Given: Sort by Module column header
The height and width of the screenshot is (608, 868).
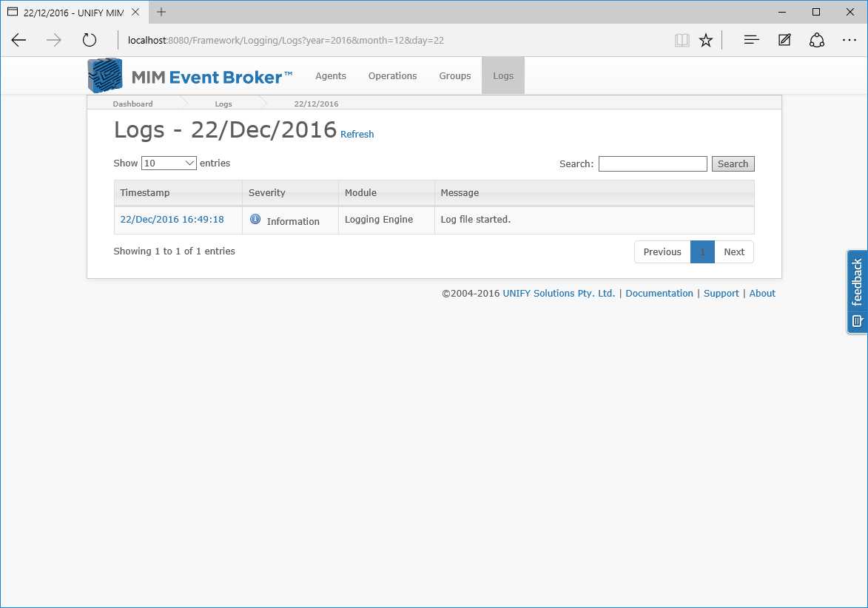Looking at the screenshot, I should point(386,192).
